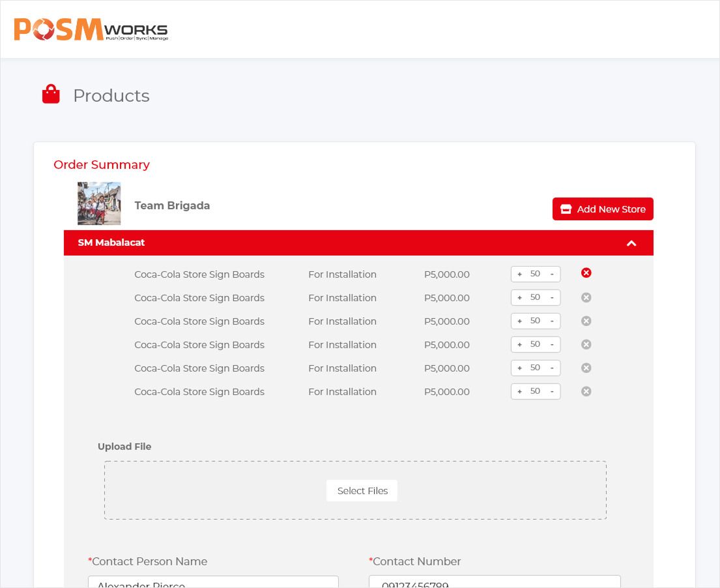Screen dimensions: 720x588
Task: Open the Team Brigada thumbnail image
Action: click(x=99, y=203)
